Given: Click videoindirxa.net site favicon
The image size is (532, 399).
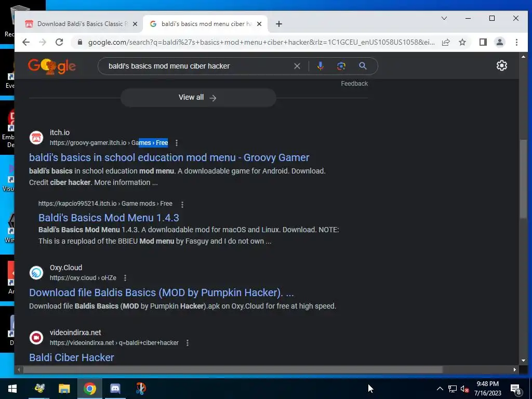Looking at the screenshot, I should pos(36,338).
